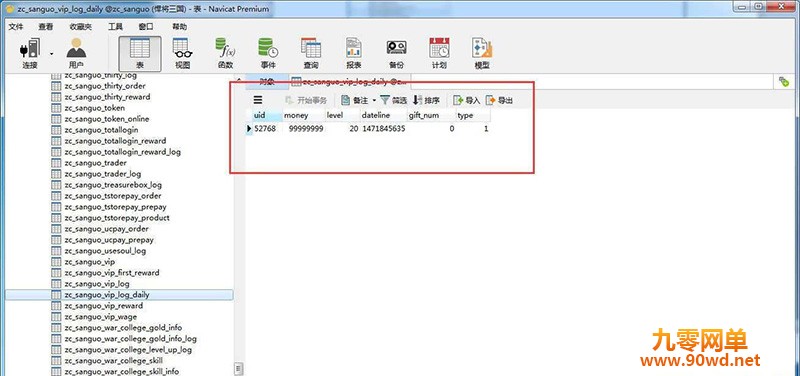Click the money cell value 99999999
800x376 pixels.
(306, 129)
